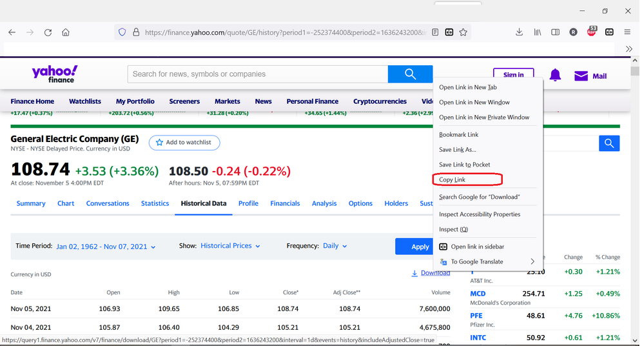This screenshot has width=644, height=346.
Task: Open the browser home page icon
Action: tap(66, 32)
